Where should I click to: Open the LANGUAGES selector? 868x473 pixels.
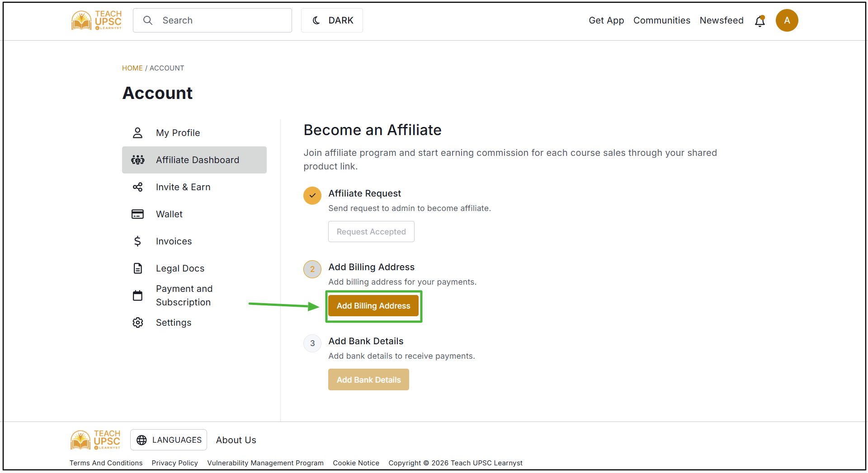(169, 440)
